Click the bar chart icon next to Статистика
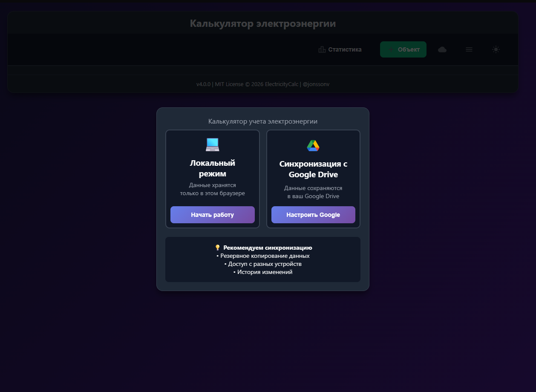This screenshot has width=536, height=392. (x=322, y=49)
